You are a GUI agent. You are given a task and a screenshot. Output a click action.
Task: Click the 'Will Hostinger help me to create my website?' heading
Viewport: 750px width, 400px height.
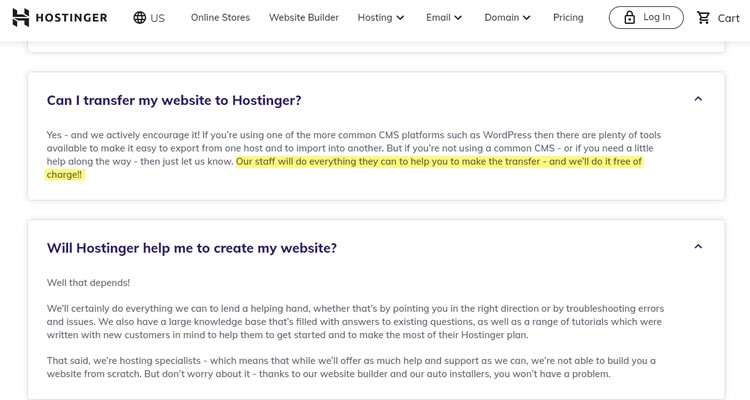click(x=192, y=248)
